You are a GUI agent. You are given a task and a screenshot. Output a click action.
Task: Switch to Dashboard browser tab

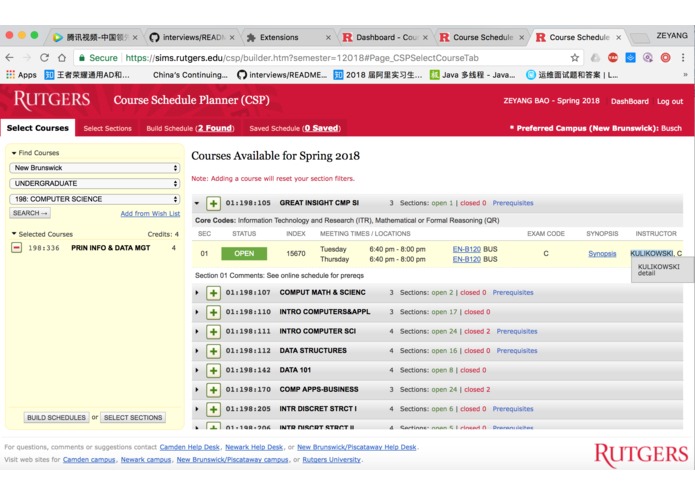[x=384, y=38]
